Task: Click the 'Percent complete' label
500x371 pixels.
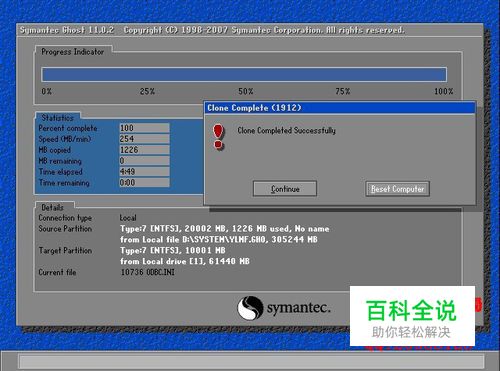Action: pos(68,128)
